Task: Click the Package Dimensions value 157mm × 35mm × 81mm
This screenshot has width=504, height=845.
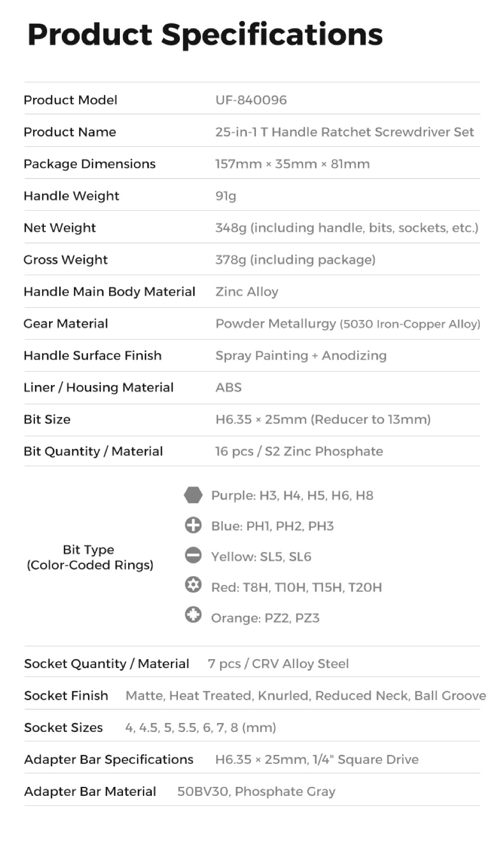Action: coord(292,164)
